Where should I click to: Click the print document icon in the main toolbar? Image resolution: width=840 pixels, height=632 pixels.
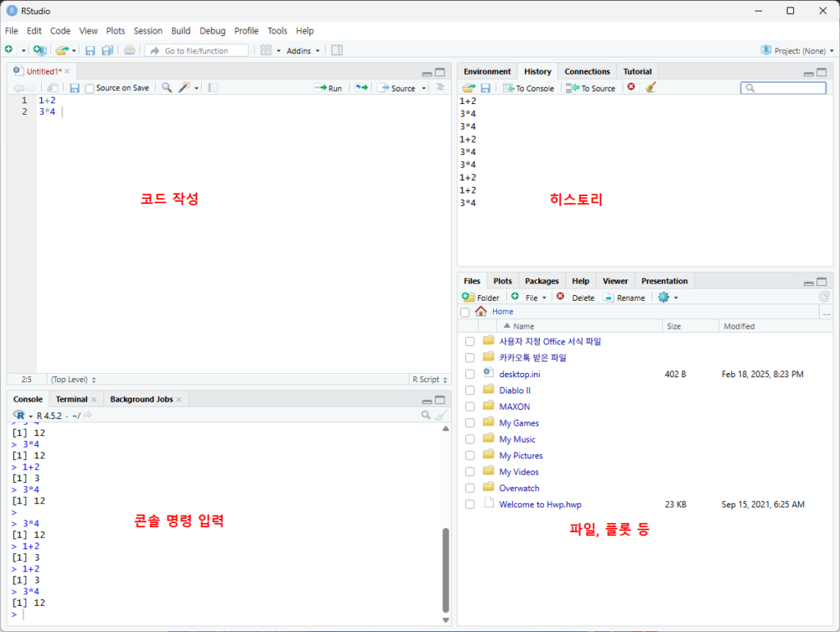coord(130,51)
